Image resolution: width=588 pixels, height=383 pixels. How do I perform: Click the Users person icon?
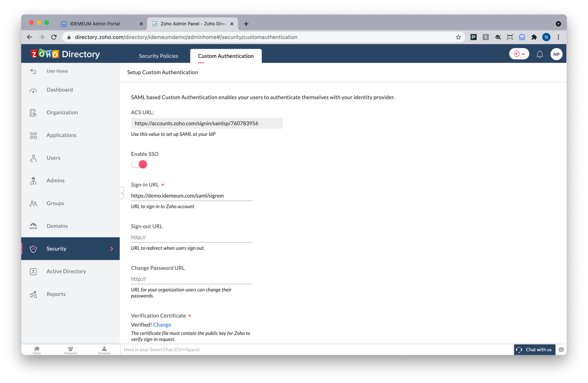pos(33,158)
